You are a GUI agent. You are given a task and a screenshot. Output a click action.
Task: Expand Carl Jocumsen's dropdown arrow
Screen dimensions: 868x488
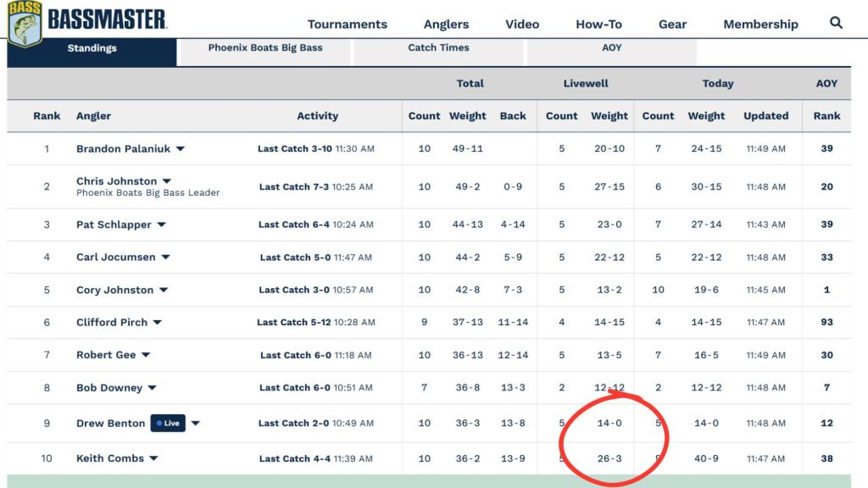coord(165,258)
